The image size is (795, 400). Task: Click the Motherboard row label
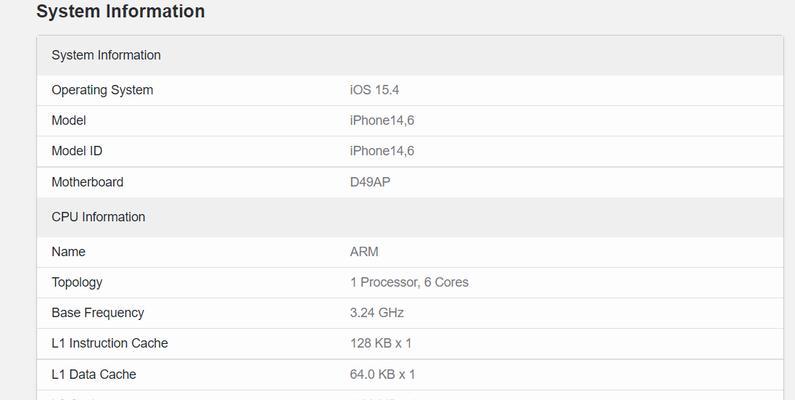87,182
